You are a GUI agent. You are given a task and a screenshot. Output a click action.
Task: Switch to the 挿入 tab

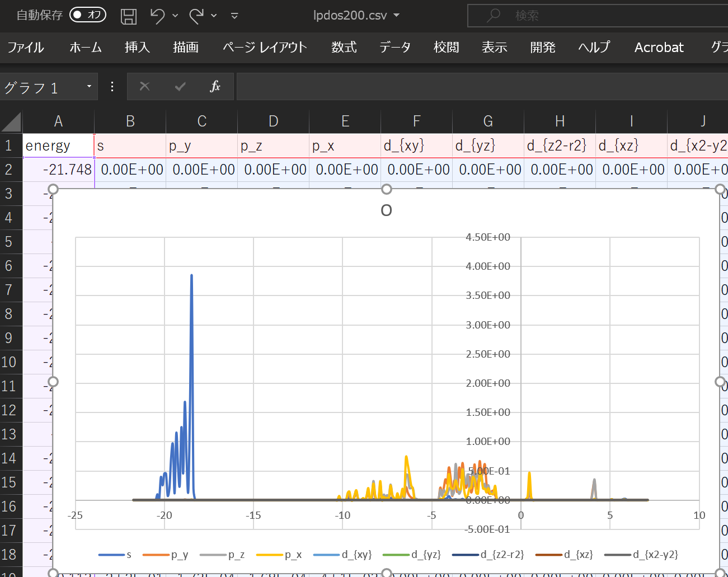pyautogui.click(x=137, y=48)
